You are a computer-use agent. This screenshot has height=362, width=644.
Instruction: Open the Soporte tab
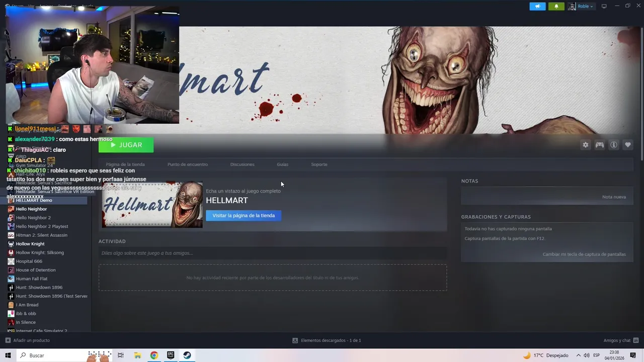pyautogui.click(x=319, y=164)
